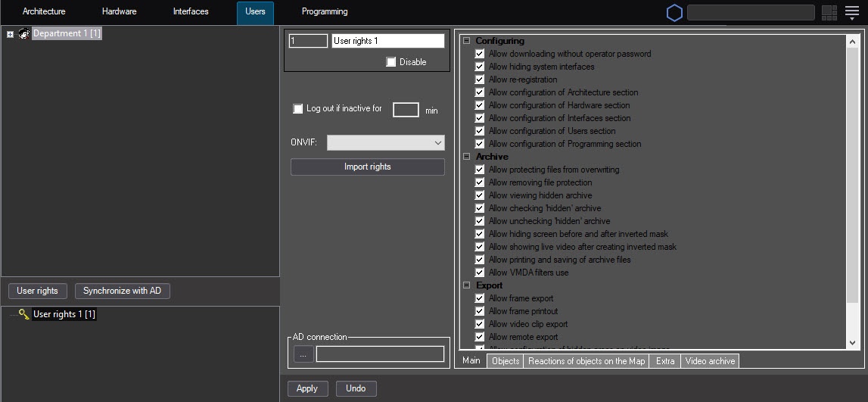Click the AD connection browse (...) button
The image size is (868, 402).
[303, 354]
